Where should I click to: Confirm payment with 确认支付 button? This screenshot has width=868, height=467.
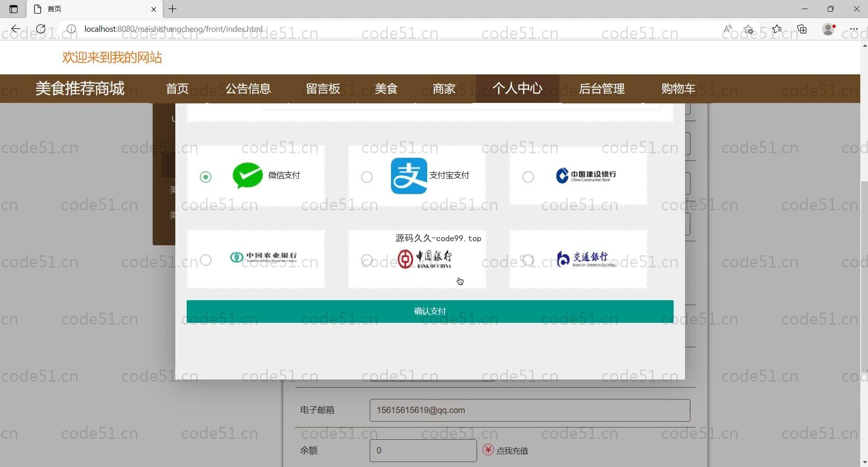click(x=430, y=311)
